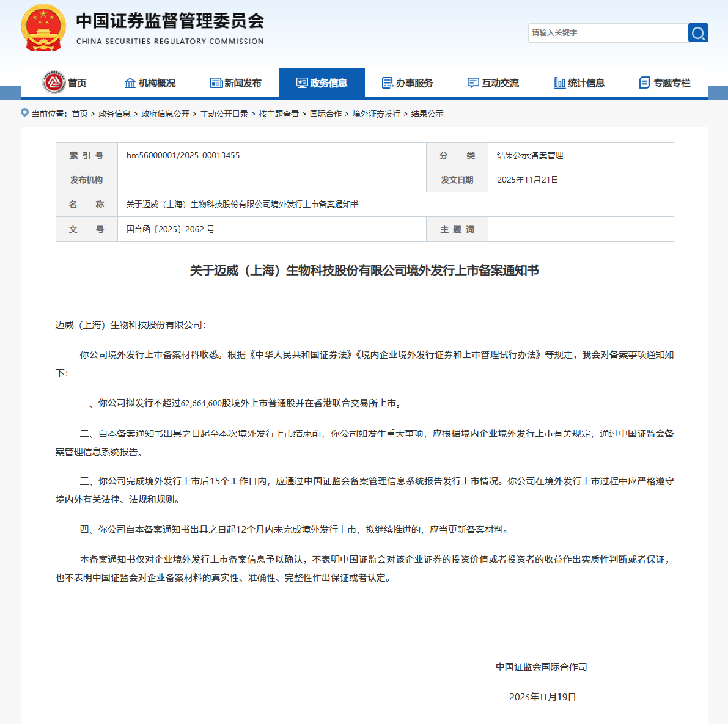Click the location pin icon in breadcrumb
Viewport: 728px width, 724px height.
tap(25, 113)
